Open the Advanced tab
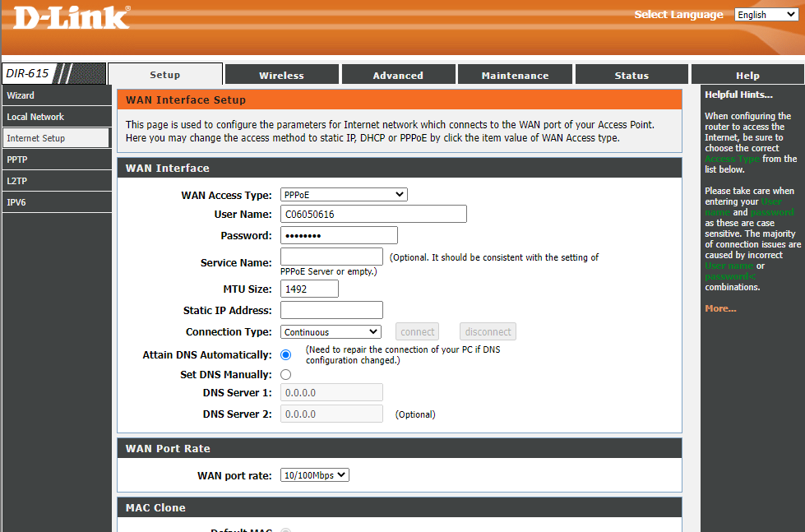This screenshot has height=532, width=805. pos(398,75)
